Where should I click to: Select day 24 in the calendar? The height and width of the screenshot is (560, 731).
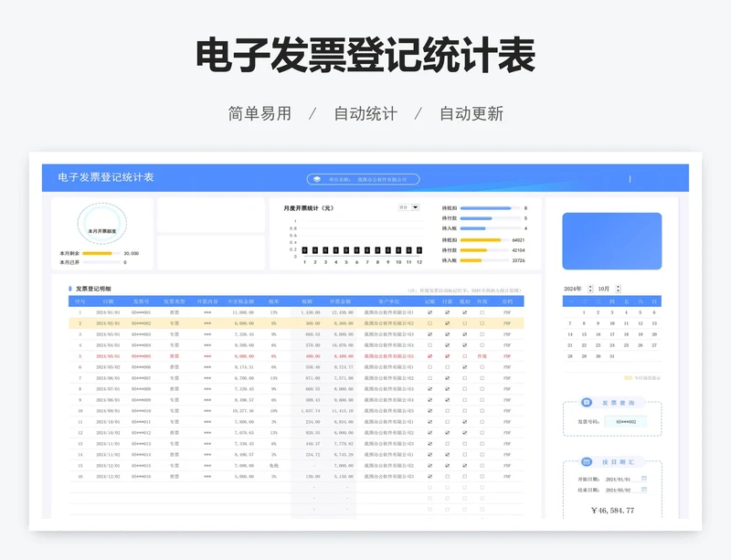612,345
